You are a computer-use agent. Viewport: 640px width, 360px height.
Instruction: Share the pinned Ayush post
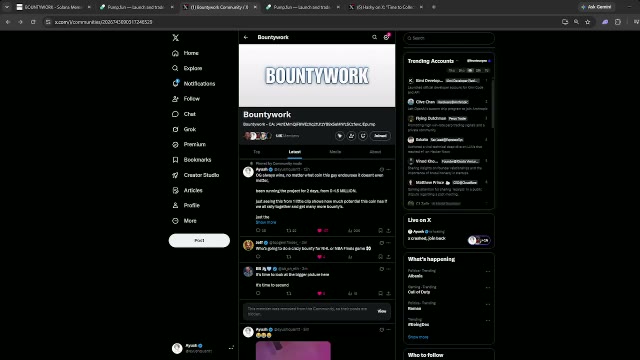pos(389,231)
